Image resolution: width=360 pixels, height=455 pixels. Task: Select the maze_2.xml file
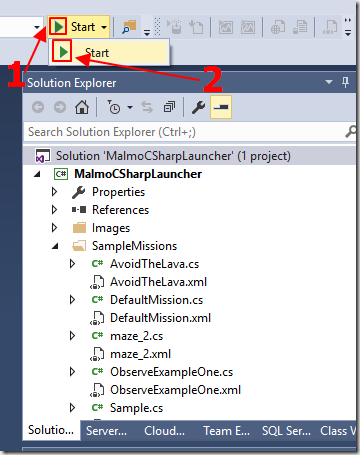pos(140,354)
